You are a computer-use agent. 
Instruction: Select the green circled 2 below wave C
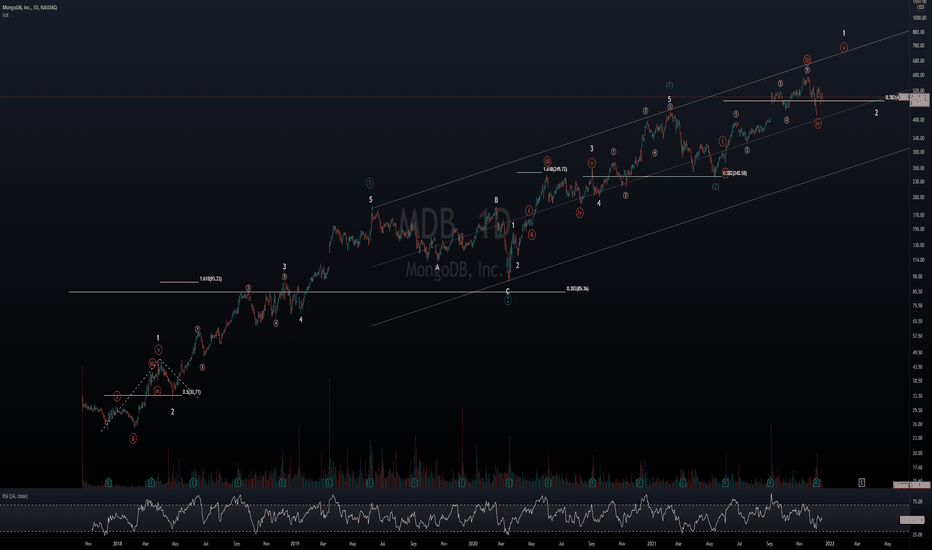508,301
